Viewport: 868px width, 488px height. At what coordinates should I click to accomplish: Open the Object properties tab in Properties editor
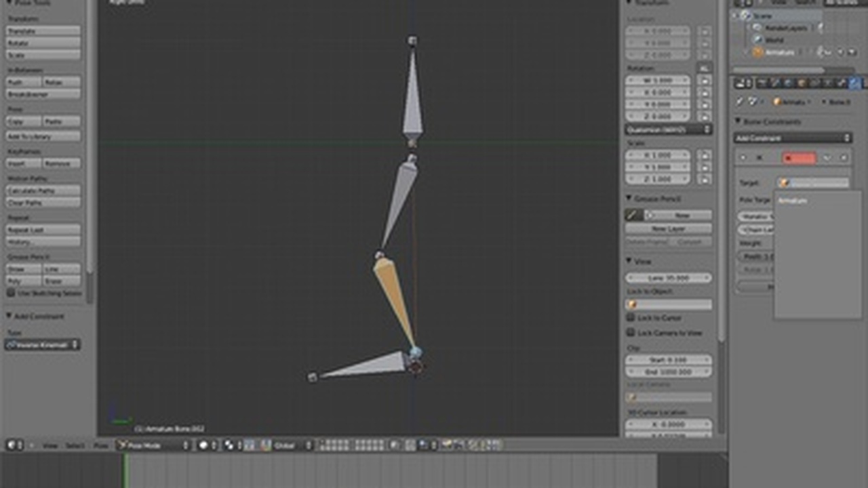(x=802, y=84)
